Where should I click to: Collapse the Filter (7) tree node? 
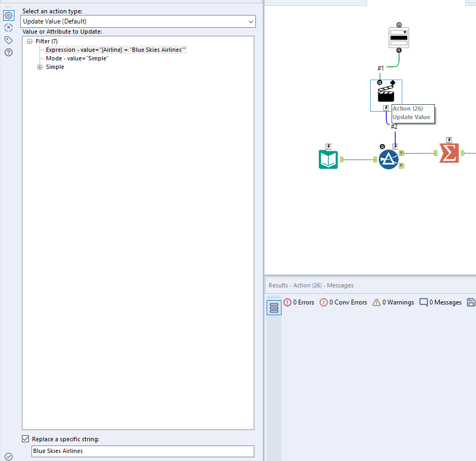[29, 41]
